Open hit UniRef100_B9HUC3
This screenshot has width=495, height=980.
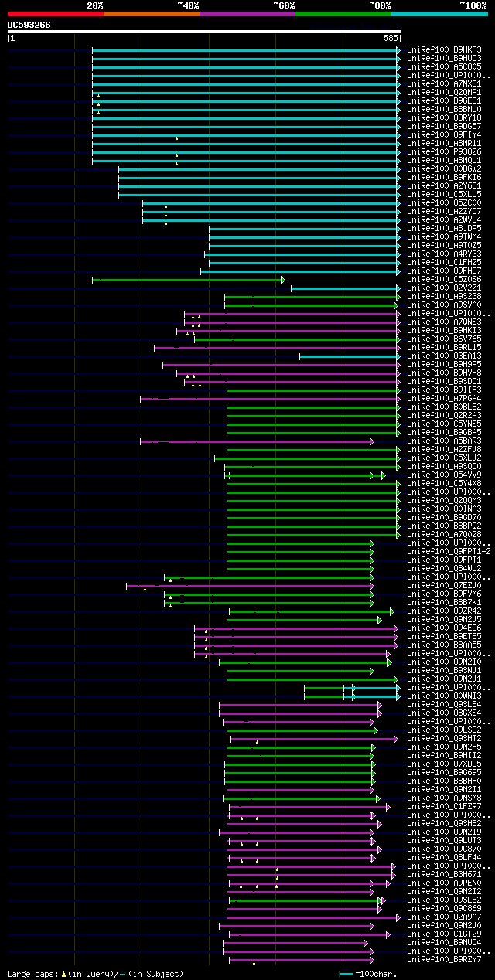tap(444, 59)
